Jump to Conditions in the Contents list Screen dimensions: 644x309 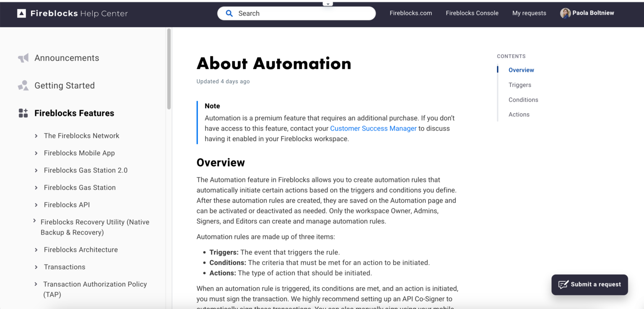coord(523,100)
